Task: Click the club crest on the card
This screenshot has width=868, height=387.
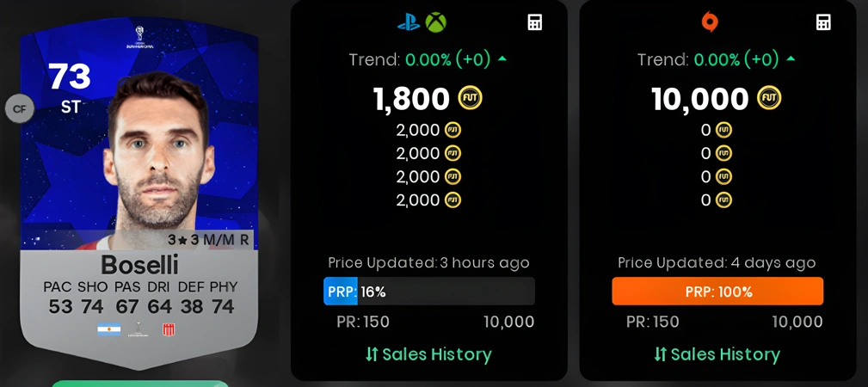Action: pyautogui.click(x=169, y=330)
